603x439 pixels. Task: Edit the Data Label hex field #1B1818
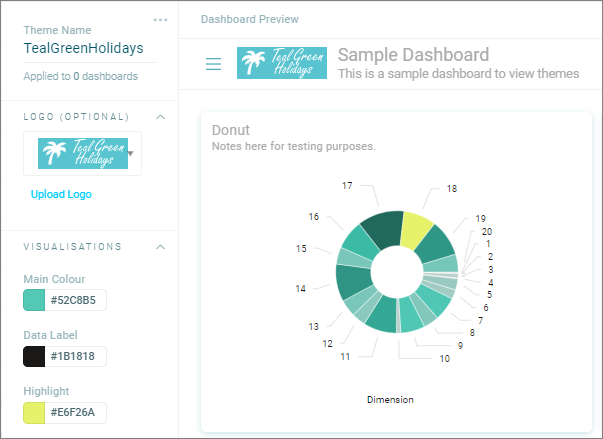(75, 356)
